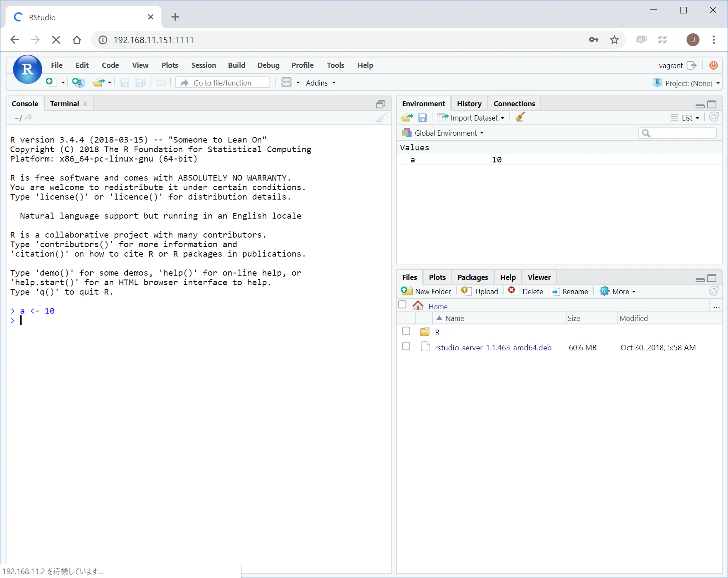Image resolution: width=728 pixels, height=578 pixels.
Task: Open the List view dropdown
Action: pyautogui.click(x=685, y=118)
